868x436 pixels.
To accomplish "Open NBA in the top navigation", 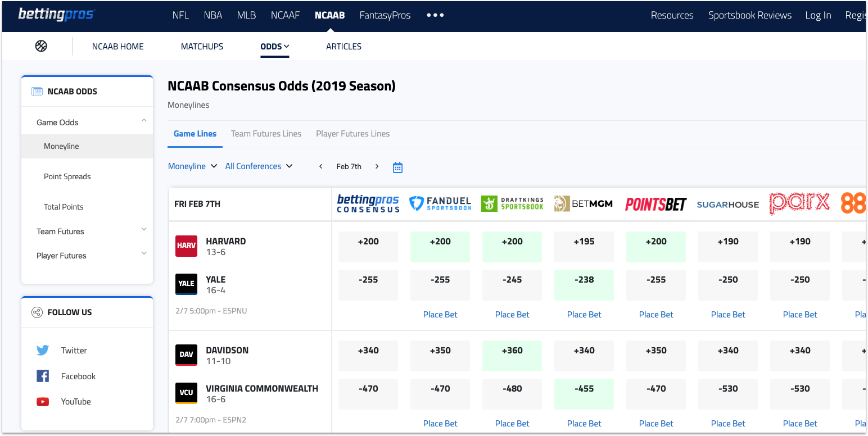I will (x=213, y=15).
